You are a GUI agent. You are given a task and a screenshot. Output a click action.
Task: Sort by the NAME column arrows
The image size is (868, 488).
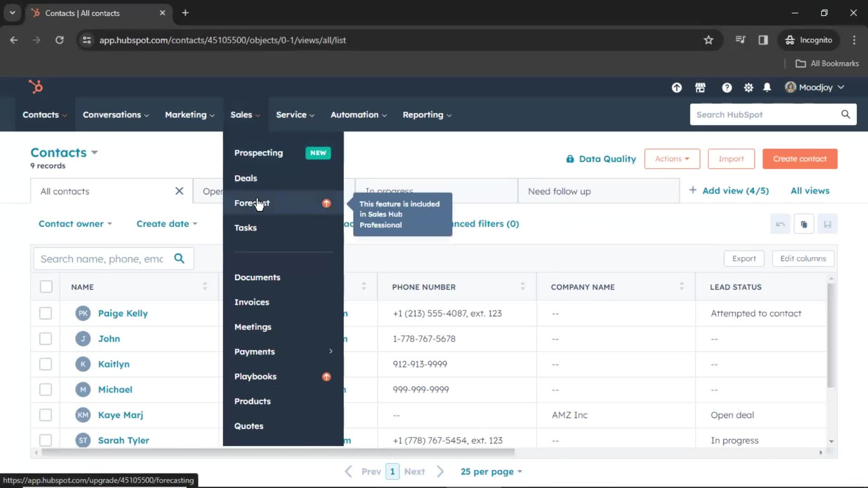[205, 286]
